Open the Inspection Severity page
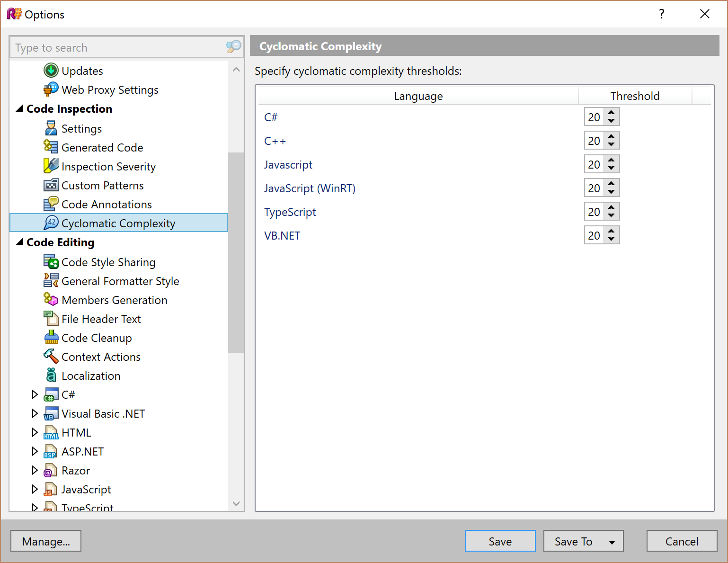This screenshot has width=728, height=563. (x=108, y=167)
